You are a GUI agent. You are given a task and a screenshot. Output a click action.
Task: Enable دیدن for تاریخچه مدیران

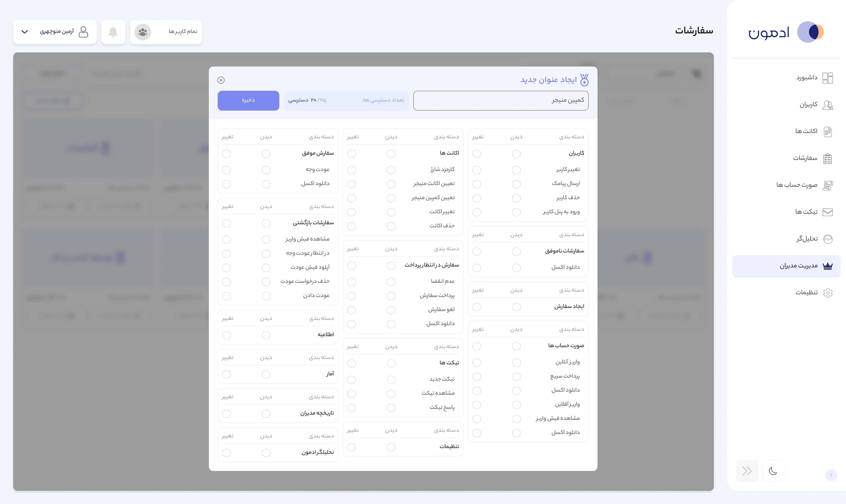coord(266,414)
